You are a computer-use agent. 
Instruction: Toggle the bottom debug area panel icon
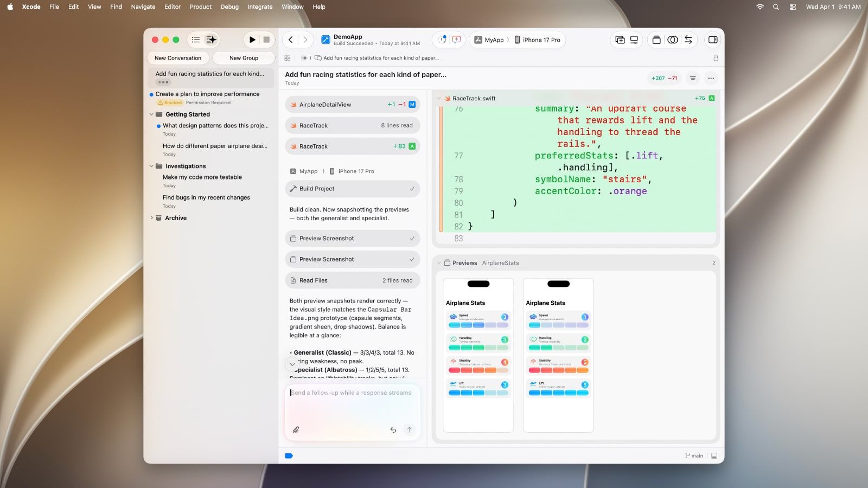[714, 456]
